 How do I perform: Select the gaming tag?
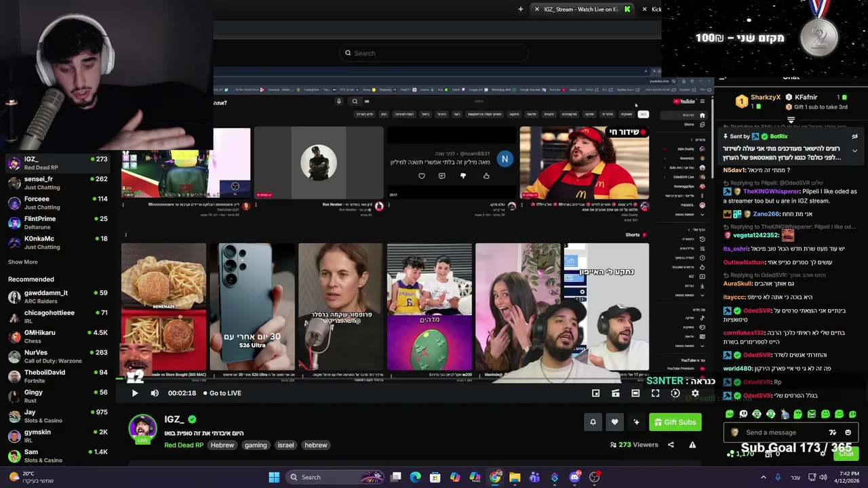pos(256,445)
